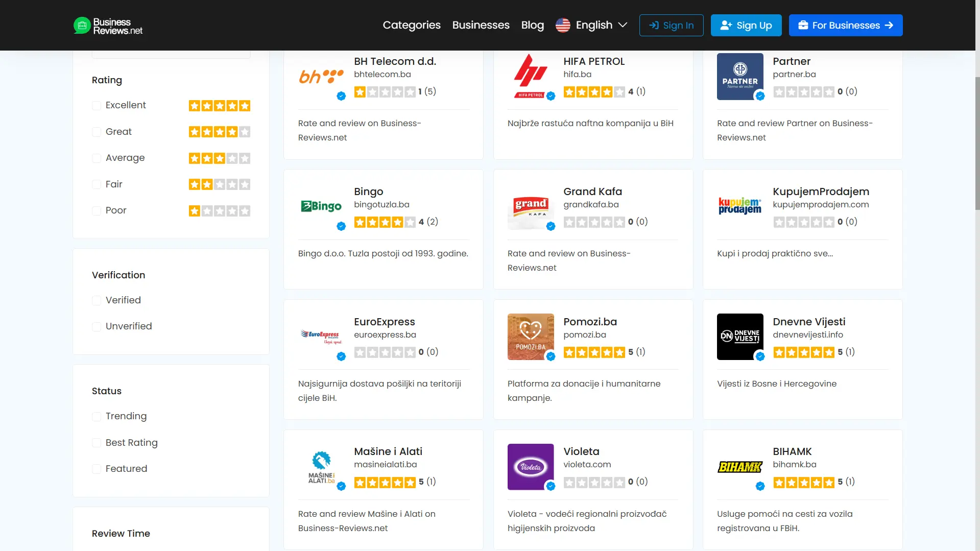
Task: Open the Bingo company logo
Action: click(321, 206)
